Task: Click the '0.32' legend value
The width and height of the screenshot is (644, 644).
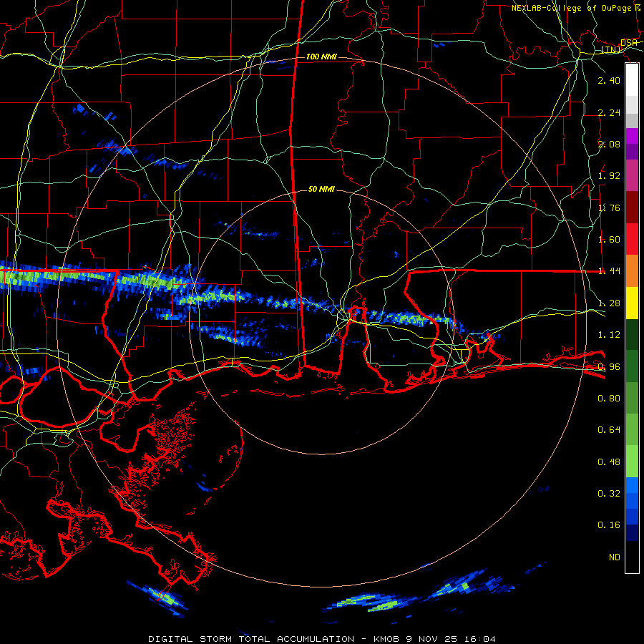Action: coord(609,494)
